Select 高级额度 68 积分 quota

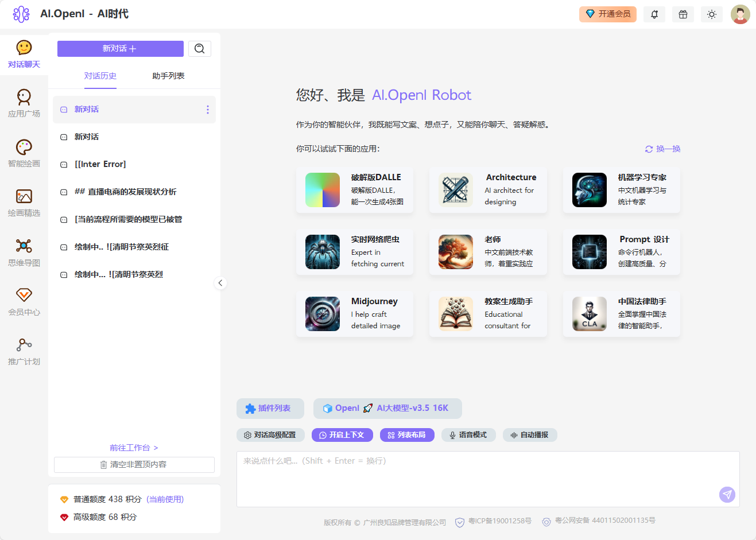[99, 517]
